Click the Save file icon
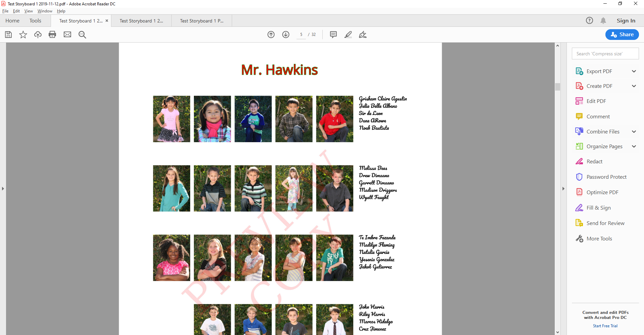 click(8, 35)
